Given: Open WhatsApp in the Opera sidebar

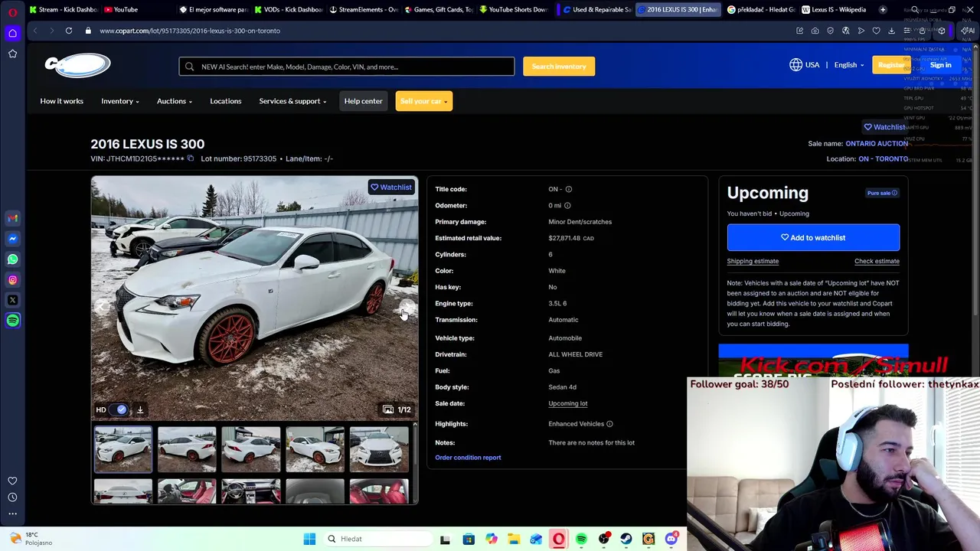Looking at the screenshot, I should click(x=12, y=259).
